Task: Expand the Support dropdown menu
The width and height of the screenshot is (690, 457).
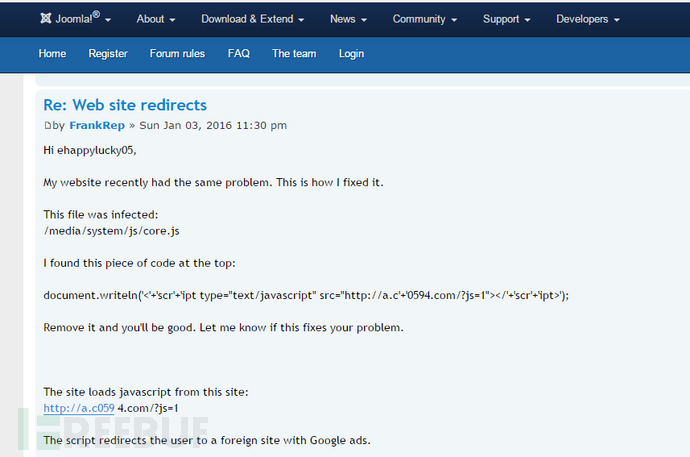Action: tap(507, 19)
